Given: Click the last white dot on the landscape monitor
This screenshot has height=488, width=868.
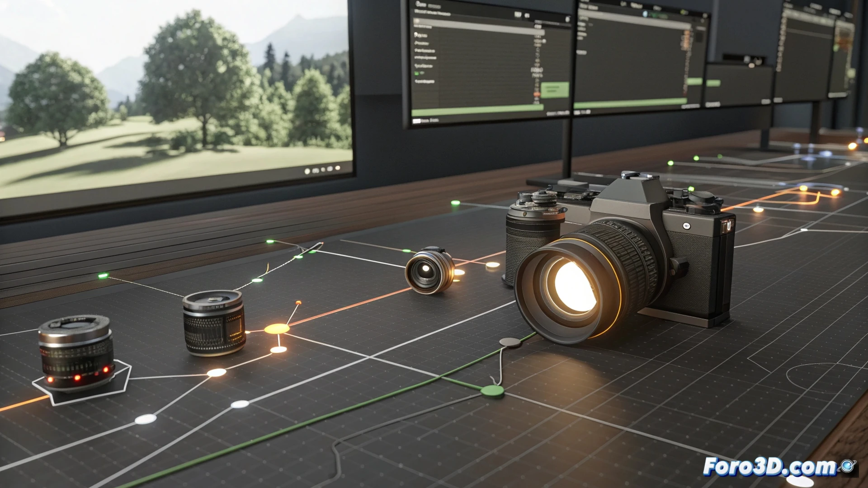Looking at the screenshot, I should pyautogui.click(x=337, y=168).
